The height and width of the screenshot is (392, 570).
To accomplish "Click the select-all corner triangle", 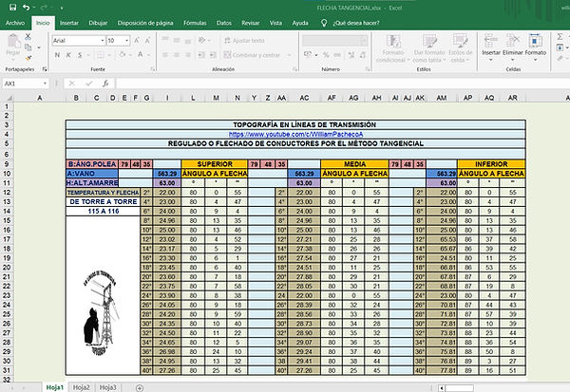I will click(x=9, y=98).
